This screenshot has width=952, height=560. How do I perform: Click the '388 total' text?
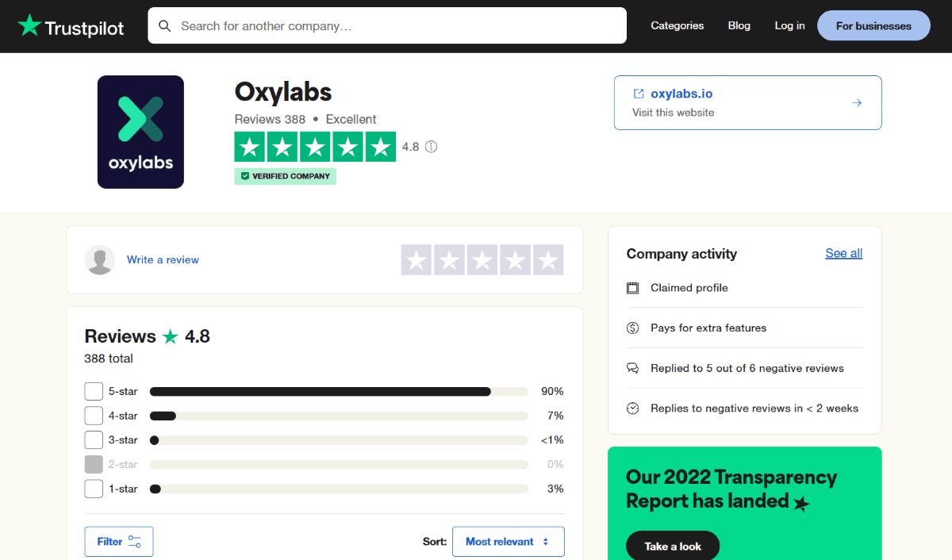tap(109, 359)
